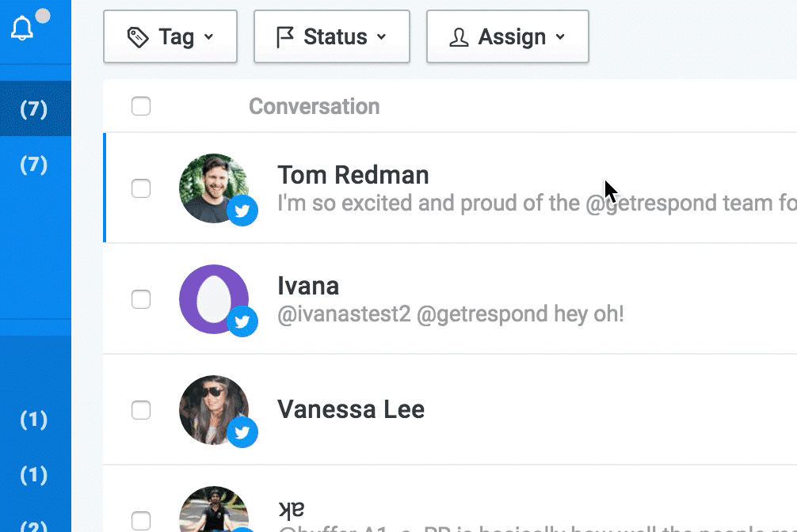Select the second (7) sidebar item

coord(33,165)
